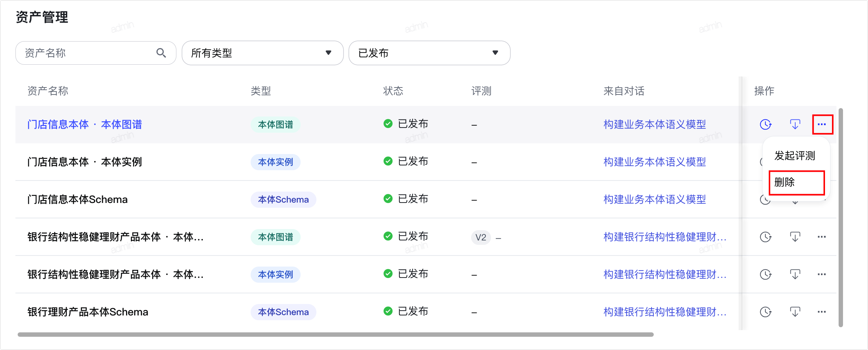Viewport: 868px width, 350px height.
Task: Open the conversation link in the bank 本体图谱 row
Action: 665,237
